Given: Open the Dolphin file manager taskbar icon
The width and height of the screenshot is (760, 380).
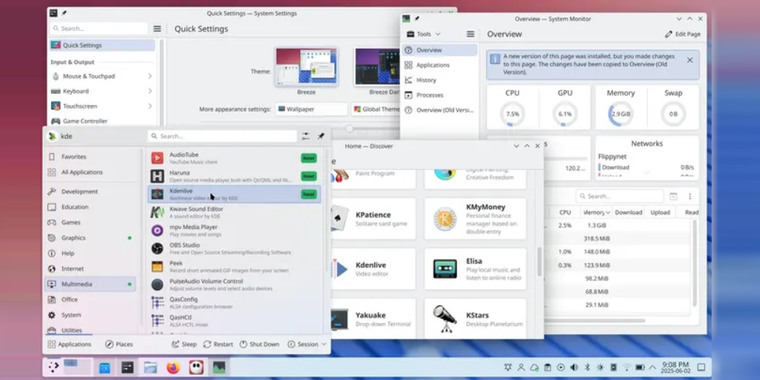Looking at the screenshot, I should tap(150, 368).
